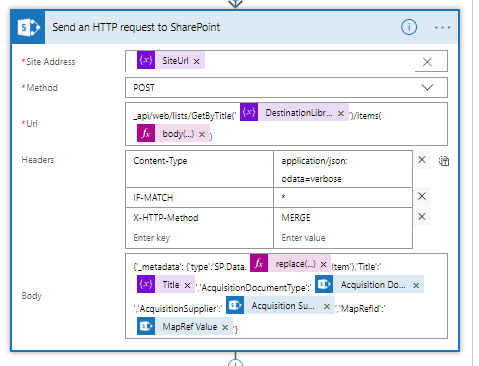Remove the Acquisition Do... token
The height and width of the screenshot is (366, 479).
[x=416, y=285]
